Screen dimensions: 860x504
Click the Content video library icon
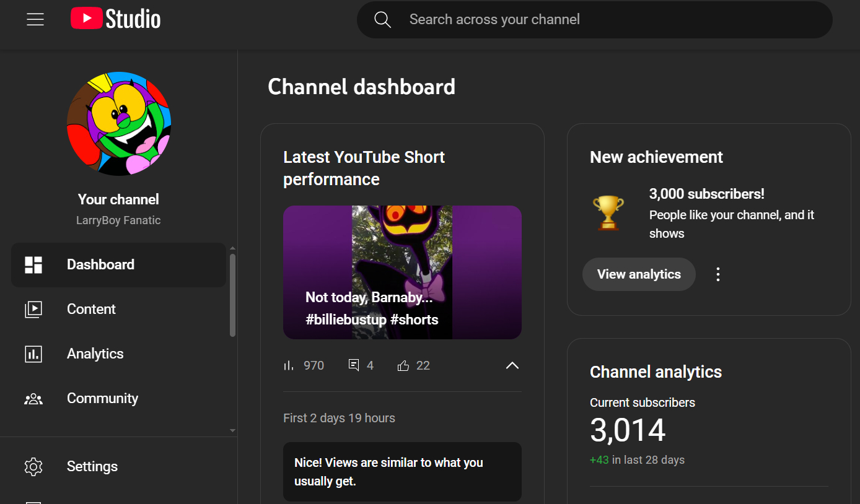coord(33,310)
